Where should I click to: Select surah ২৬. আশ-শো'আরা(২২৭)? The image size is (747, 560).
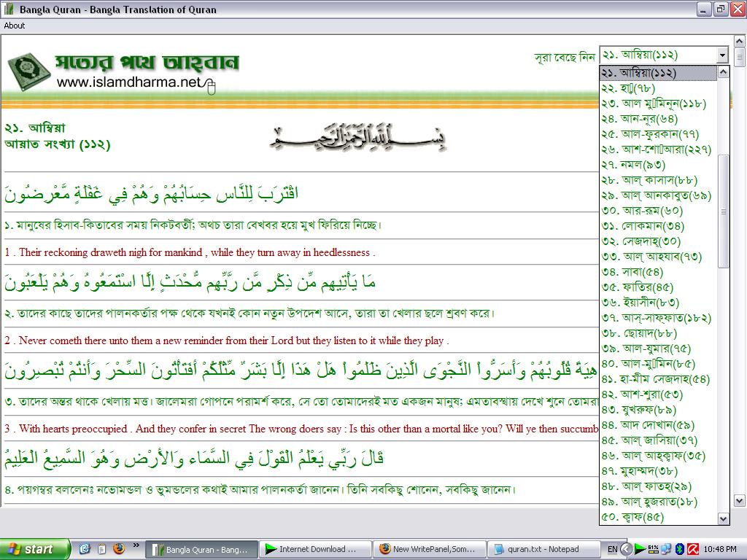(658, 149)
